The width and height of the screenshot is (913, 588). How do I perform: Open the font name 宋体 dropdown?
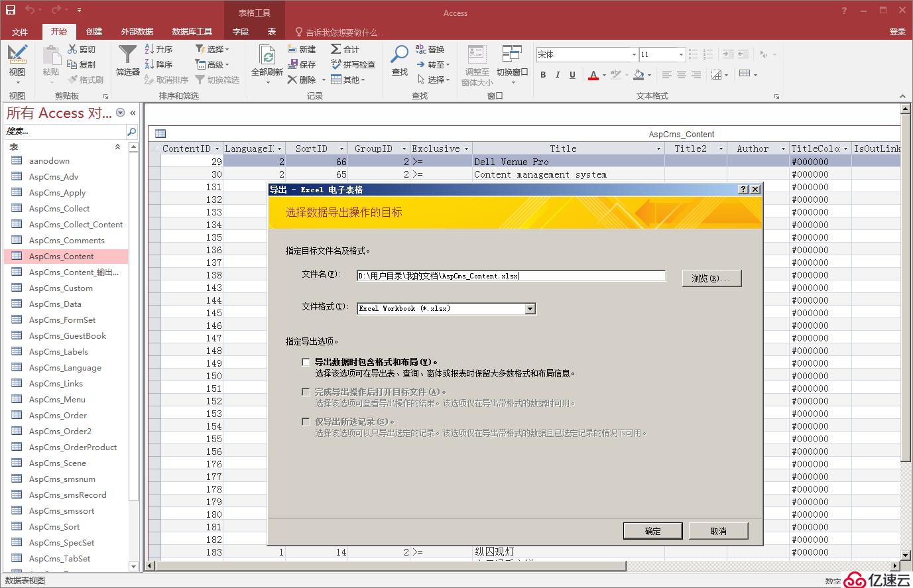(634, 54)
